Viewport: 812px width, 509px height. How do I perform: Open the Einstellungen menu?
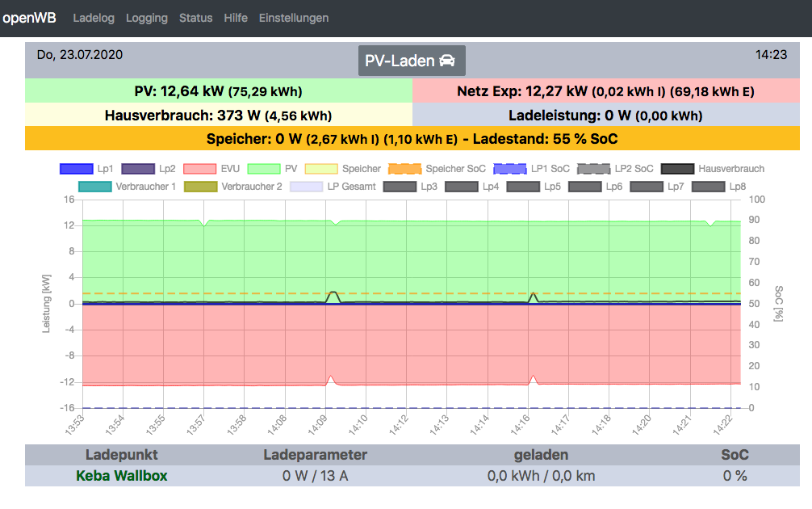point(294,18)
